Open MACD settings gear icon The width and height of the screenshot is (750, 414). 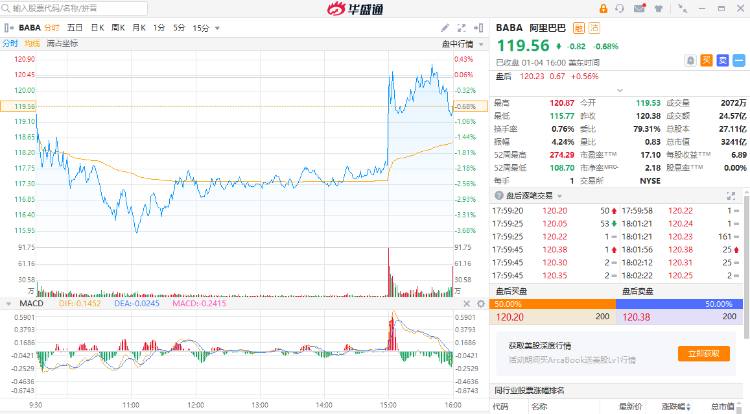click(481, 304)
